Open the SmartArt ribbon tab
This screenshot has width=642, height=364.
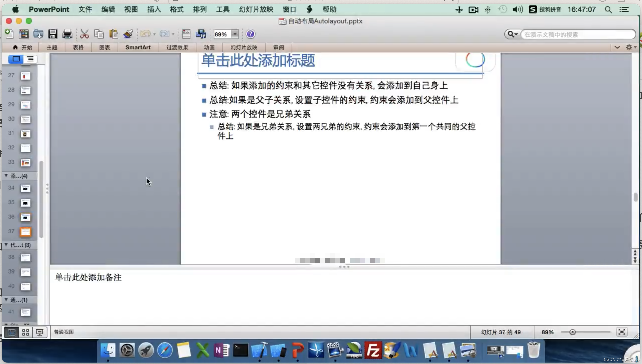tap(138, 47)
